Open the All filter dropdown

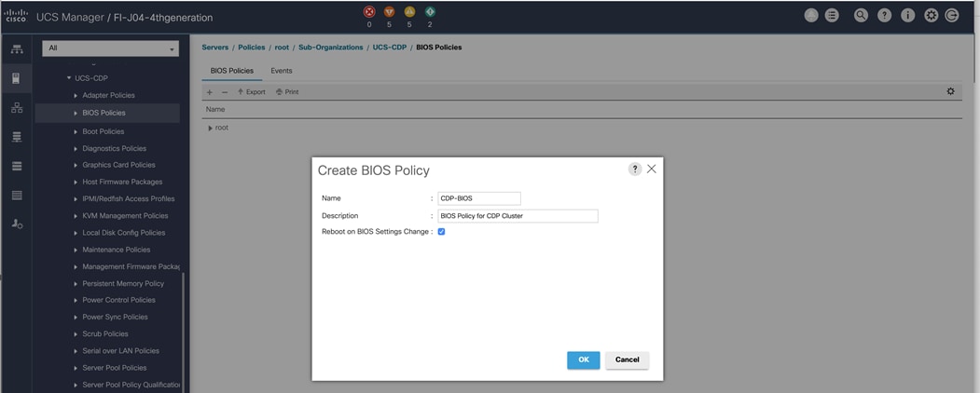[x=111, y=48]
